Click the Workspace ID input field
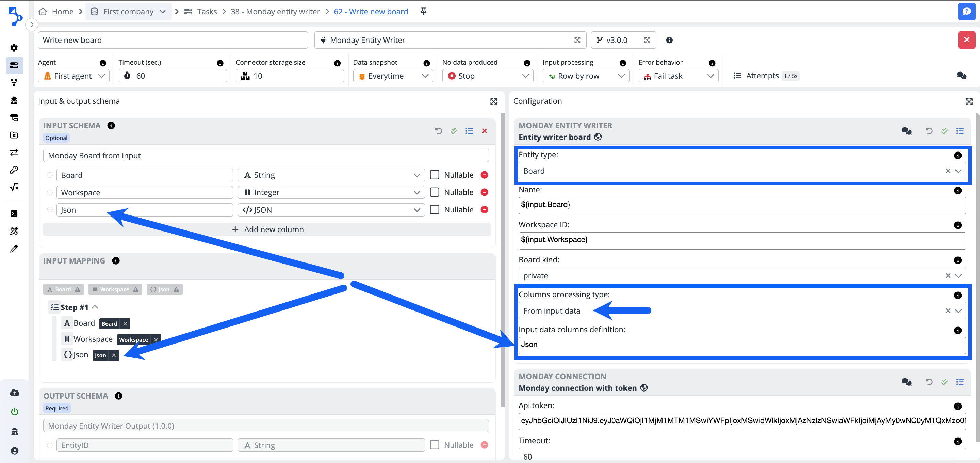 pos(741,240)
